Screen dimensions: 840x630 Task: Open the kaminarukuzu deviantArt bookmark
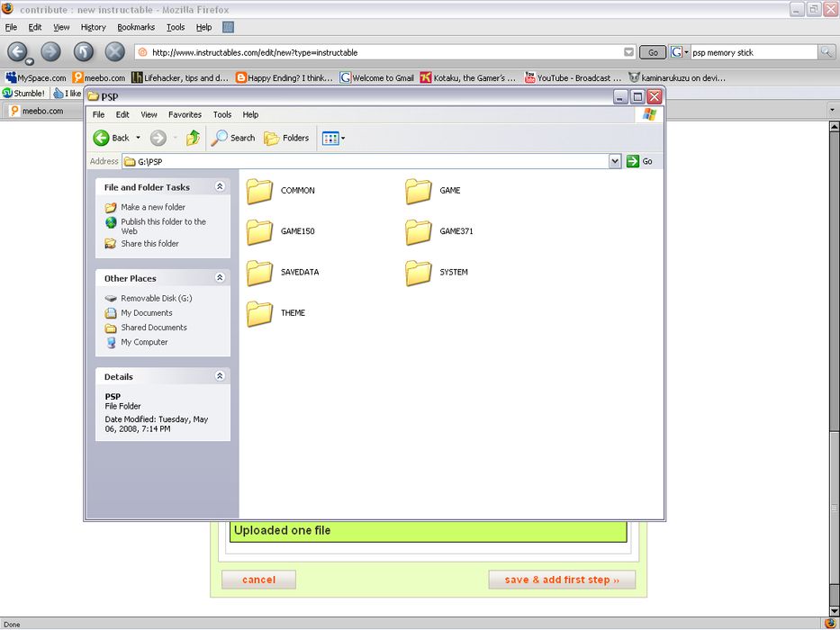677,77
